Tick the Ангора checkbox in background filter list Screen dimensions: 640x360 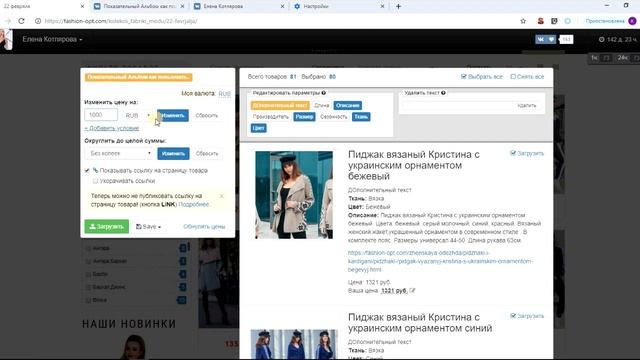[x=88, y=248]
